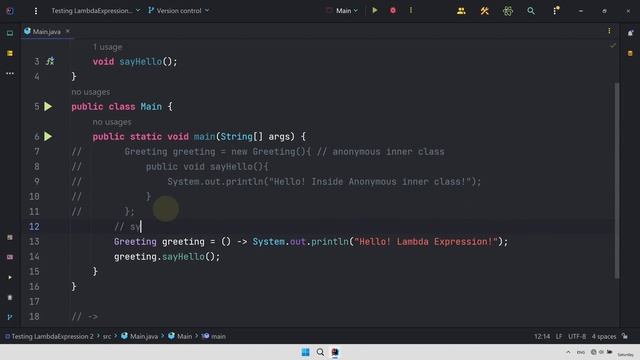Open the Run tool window icon in sidebar
The width and height of the screenshot is (640, 360).
(10, 278)
